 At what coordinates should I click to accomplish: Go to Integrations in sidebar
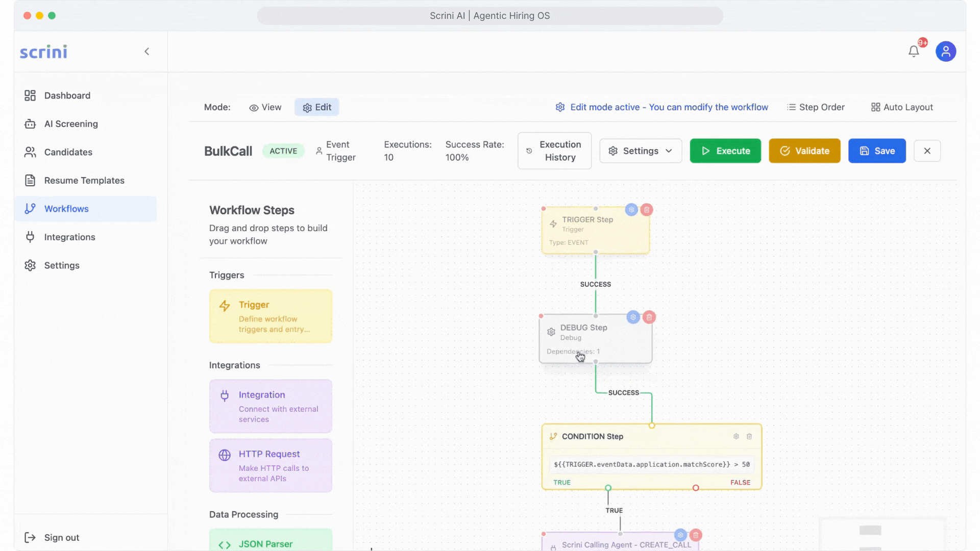[x=69, y=237]
